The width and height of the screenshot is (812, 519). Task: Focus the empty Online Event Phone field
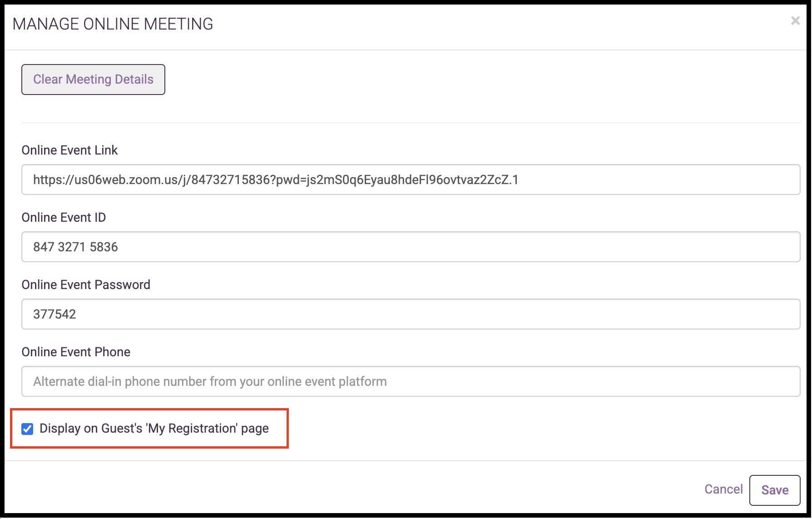tap(411, 381)
